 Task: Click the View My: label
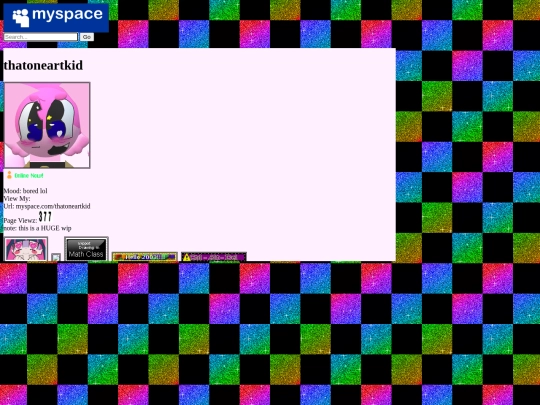(x=17, y=198)
